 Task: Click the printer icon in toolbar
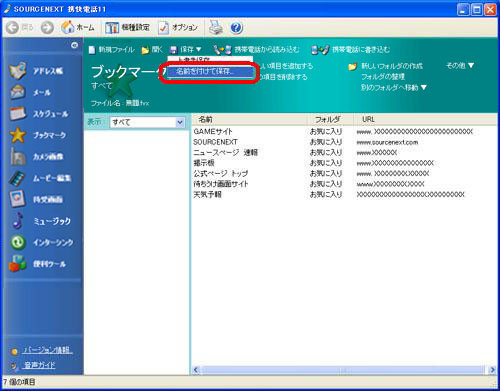(216, 27)
